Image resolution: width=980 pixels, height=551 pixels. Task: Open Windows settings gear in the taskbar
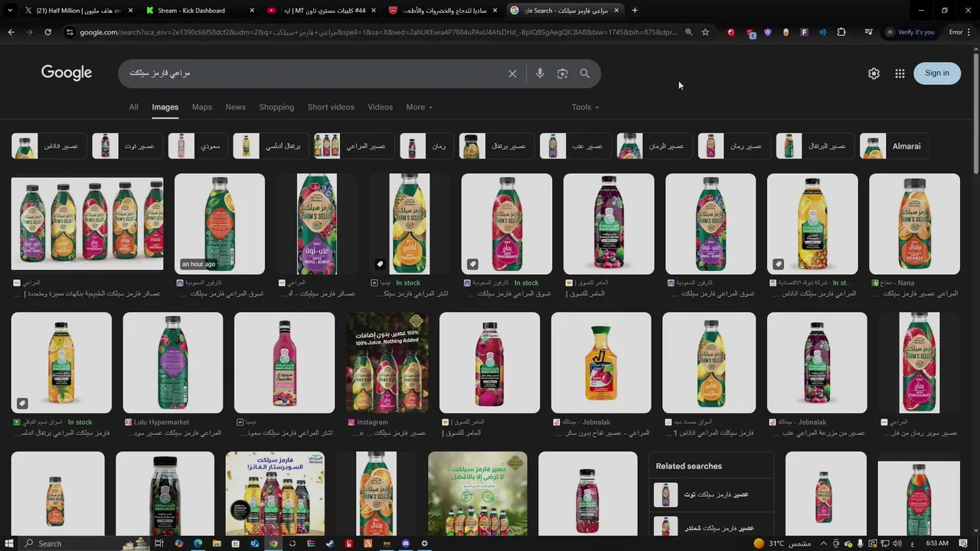(x=424, y=543)
